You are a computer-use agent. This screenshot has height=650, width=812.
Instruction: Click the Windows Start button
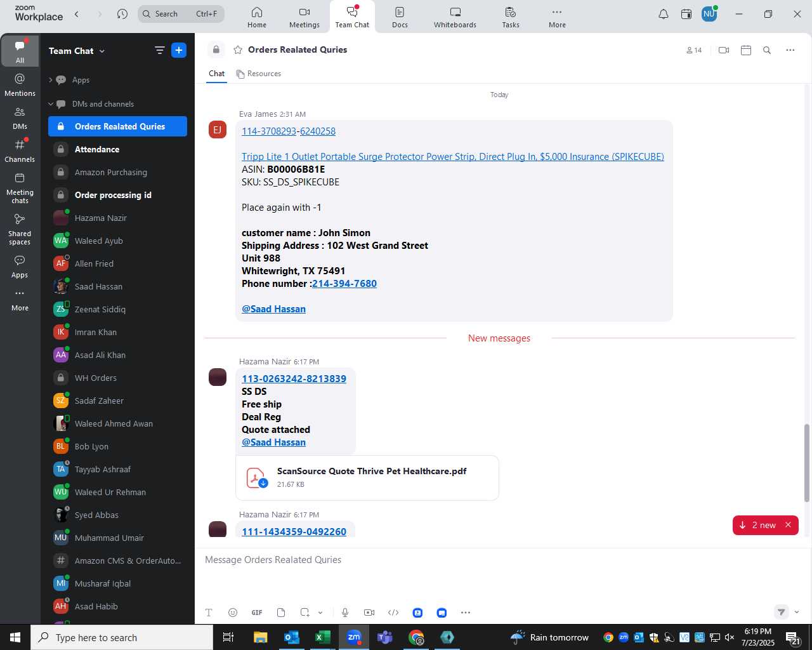click(15, 637)
